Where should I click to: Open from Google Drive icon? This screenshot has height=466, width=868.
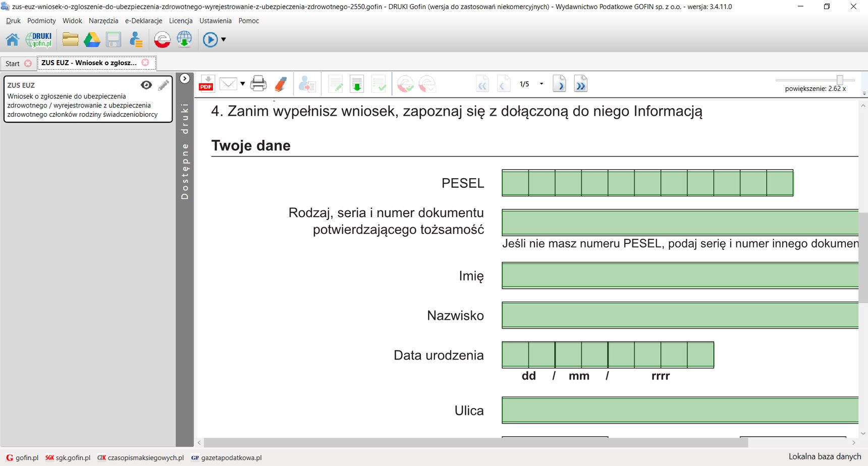[92, 39]
